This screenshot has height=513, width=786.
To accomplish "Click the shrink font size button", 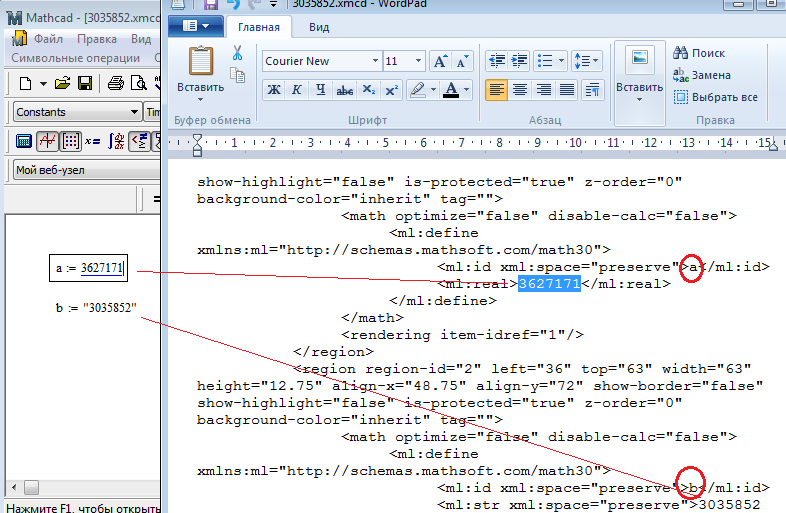I will coord(462,61).
